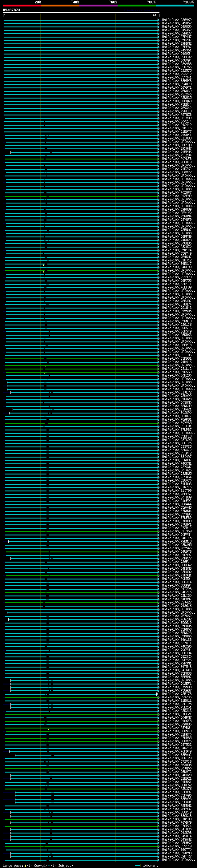Screen dimensions: 197x868
Task: Select the UniRef100_Q6V9T1 label
Action: coord(176,88)
